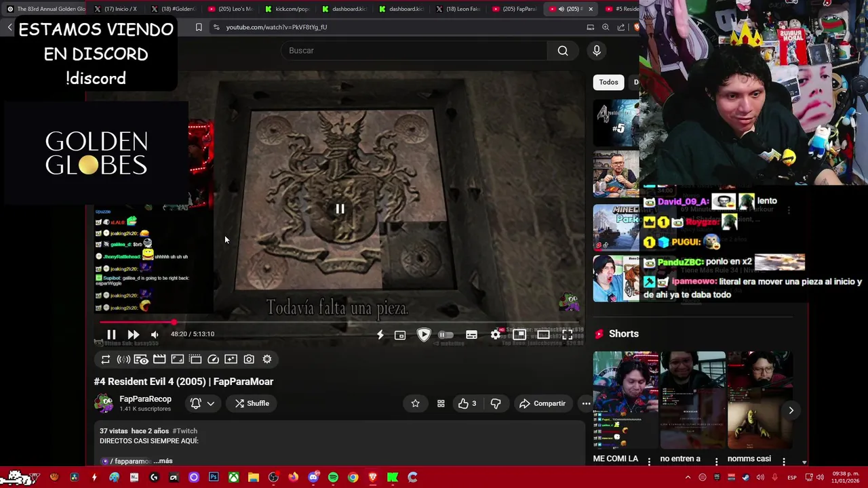Toggle subtitles with the captions button
The height and width of the screenshot is (488, 868).
(x=471, y=335)
